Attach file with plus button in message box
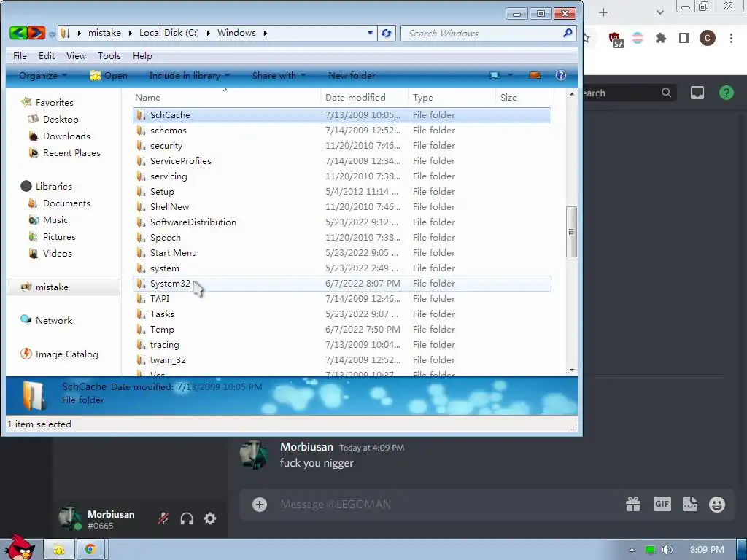This screenshot has height=560, width=747. pos(260,505)
